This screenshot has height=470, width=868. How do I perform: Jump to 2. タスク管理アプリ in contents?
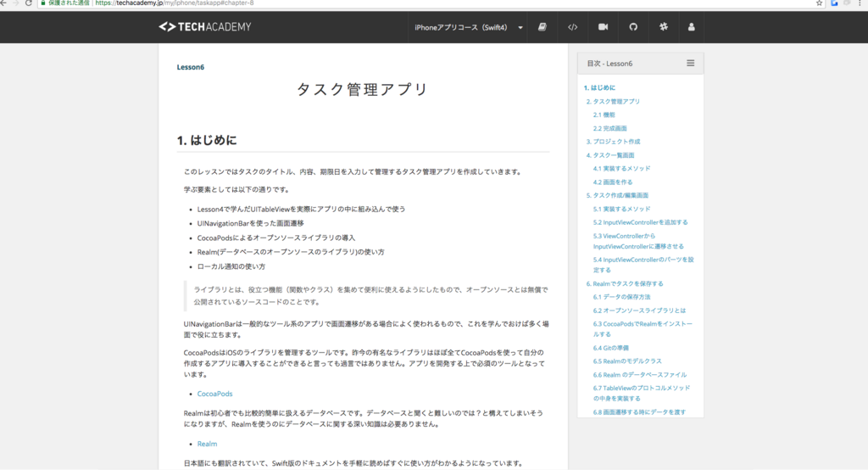(613, 102)
